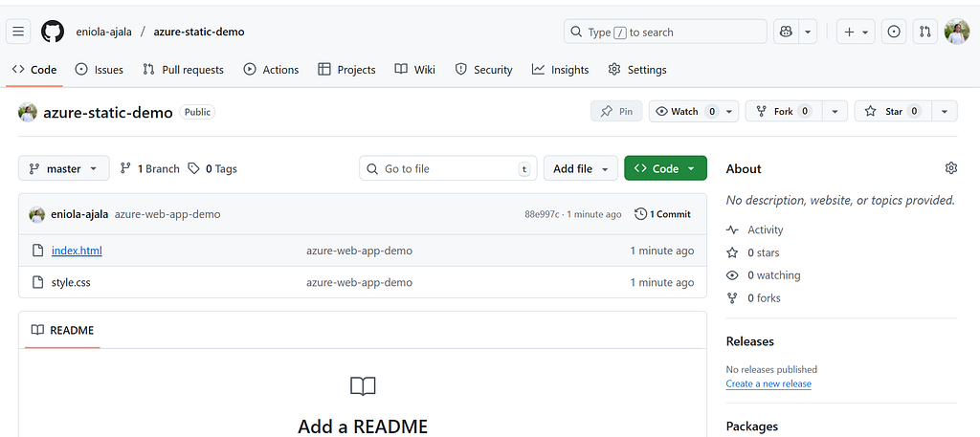Click the About section settings gear

951,168
